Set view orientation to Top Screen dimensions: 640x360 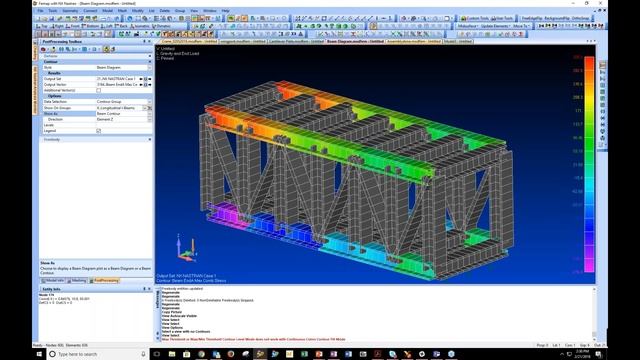tap(42, 26)
